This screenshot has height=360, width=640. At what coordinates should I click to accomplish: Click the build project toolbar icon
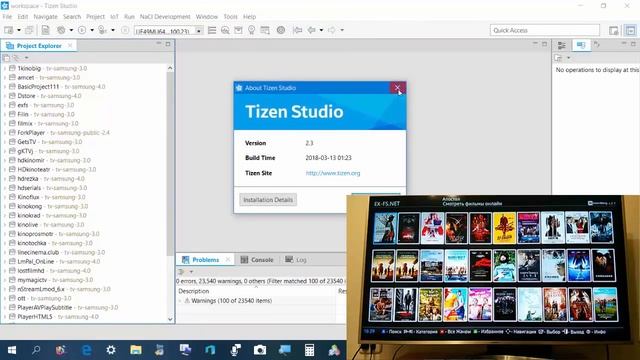(61, 30)
